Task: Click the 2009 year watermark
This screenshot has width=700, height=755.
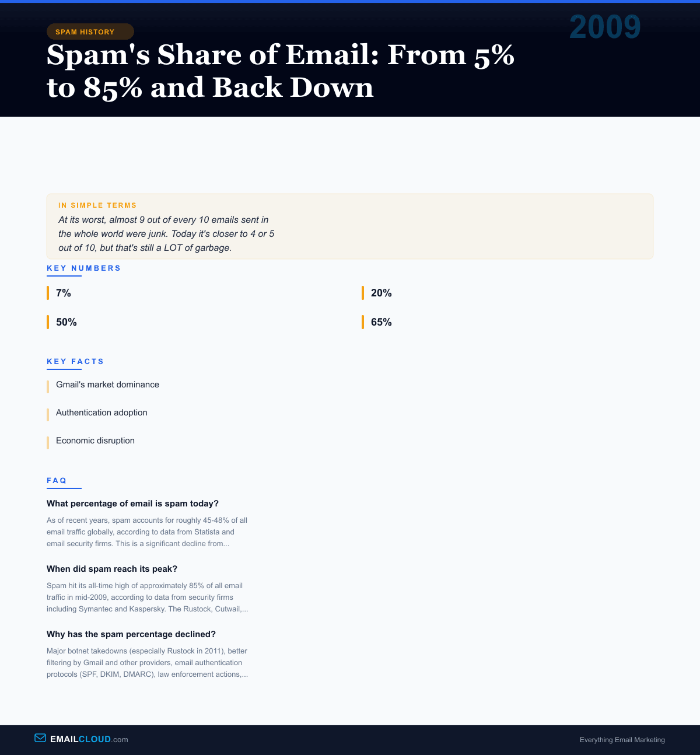Action: click(x=605, y=27)
